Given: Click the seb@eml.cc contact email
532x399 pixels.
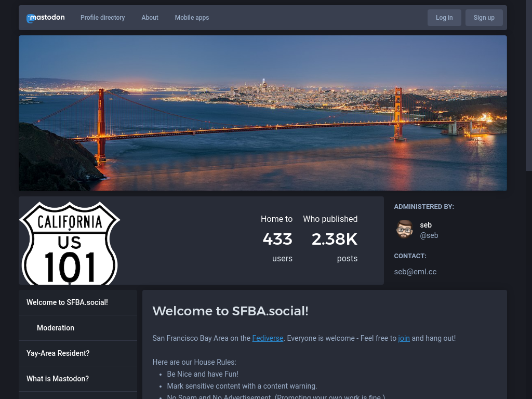Looking at the screenshot, I should pos(415,272).
